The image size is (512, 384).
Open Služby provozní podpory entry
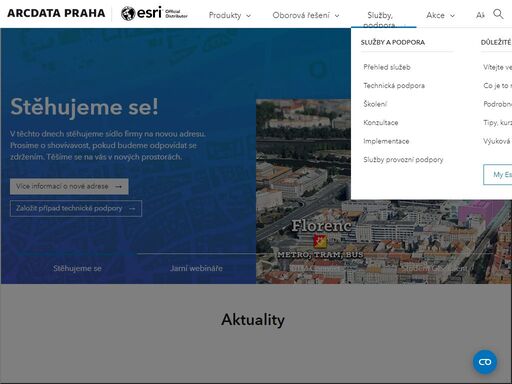tap(403, 160)
